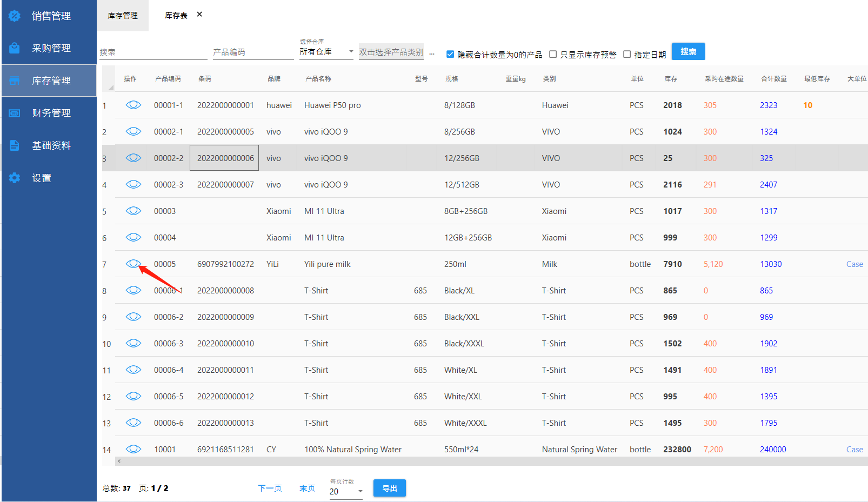Expand the 所有仓库 warehouse dropdown
This screenshot has width=868, height=502.
[x=351, y=52]
